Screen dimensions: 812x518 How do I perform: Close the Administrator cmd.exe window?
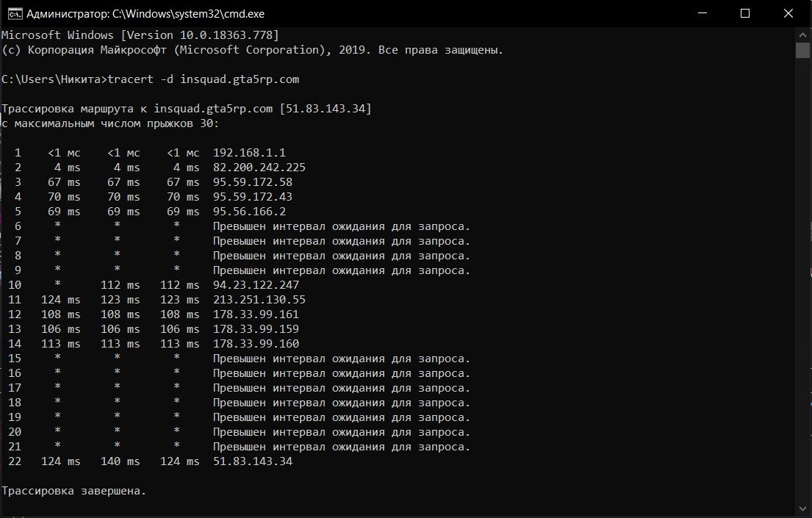tap(788, 13)
